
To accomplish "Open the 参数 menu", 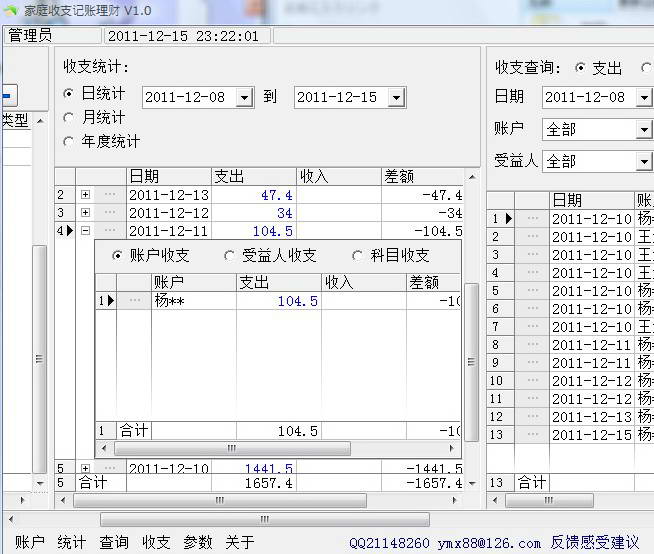I will tap(198, 542).
